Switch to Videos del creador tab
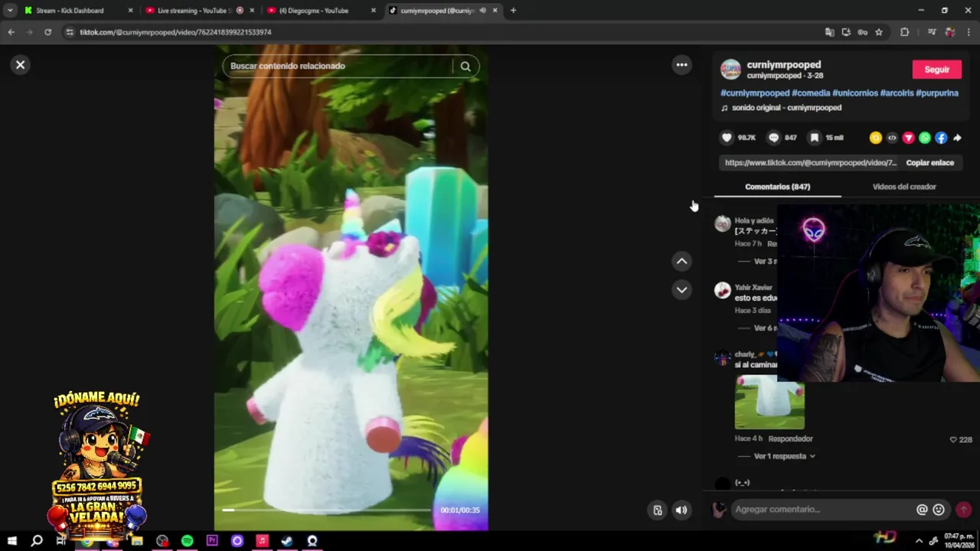Screen dimensions: 980x551 click(904, 187)
